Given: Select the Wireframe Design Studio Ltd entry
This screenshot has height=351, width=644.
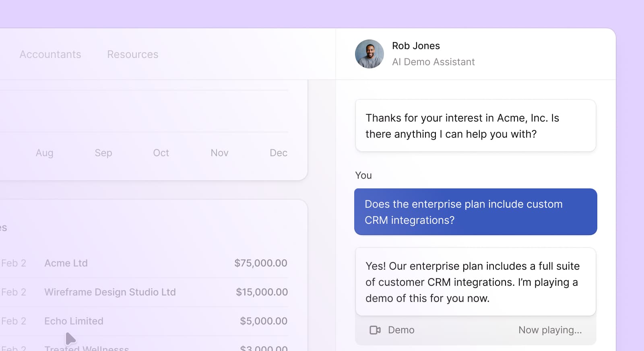Looking at the screenshot, I should 110,292.
